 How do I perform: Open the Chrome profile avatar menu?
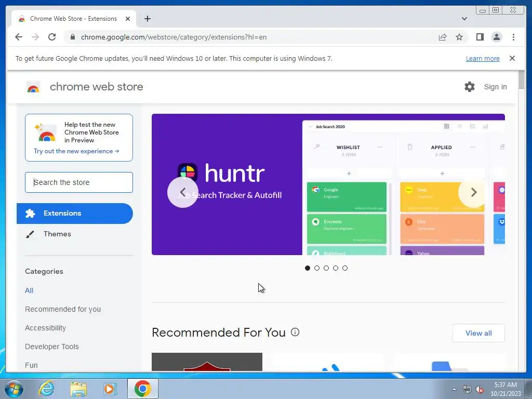click(x=496, y=37)
